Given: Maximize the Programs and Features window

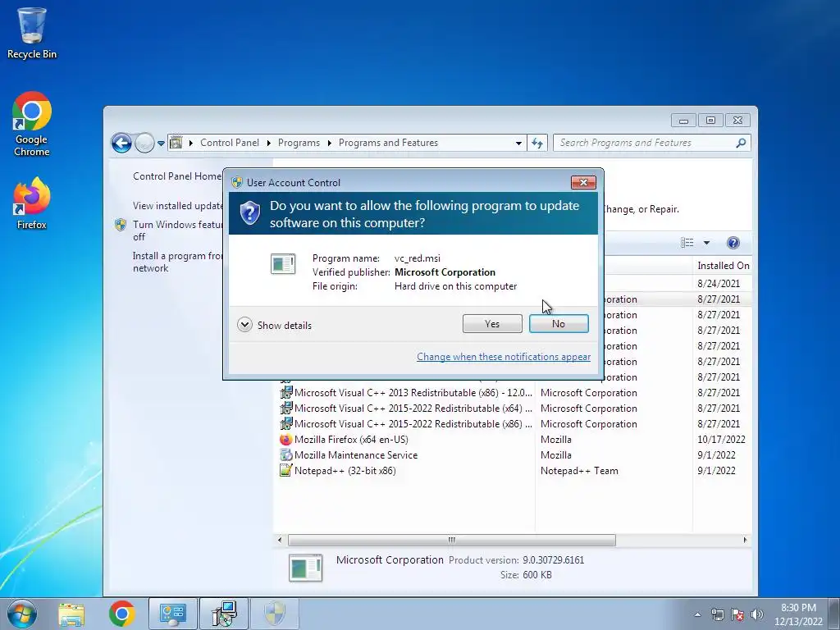Looking at the screenshot, I should click(711, 121).
